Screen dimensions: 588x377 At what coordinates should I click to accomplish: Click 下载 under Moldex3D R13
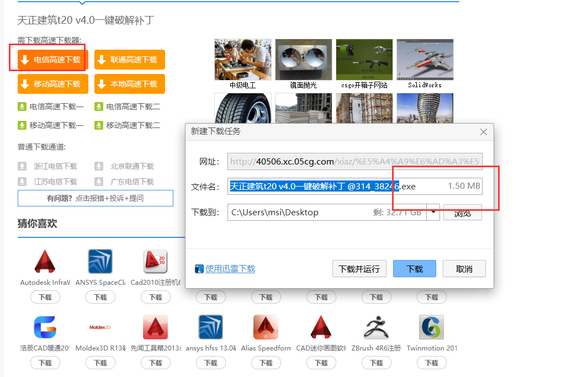[100, 363]
